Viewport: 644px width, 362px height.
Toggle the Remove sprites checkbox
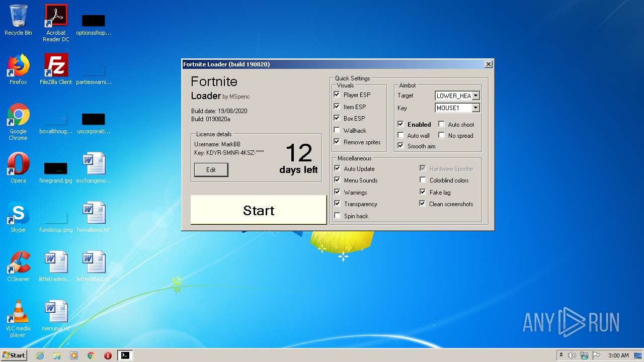337,142
